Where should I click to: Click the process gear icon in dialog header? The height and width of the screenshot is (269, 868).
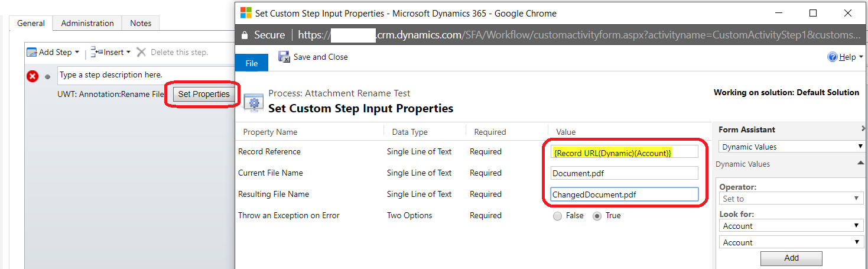tap(254, 102)
